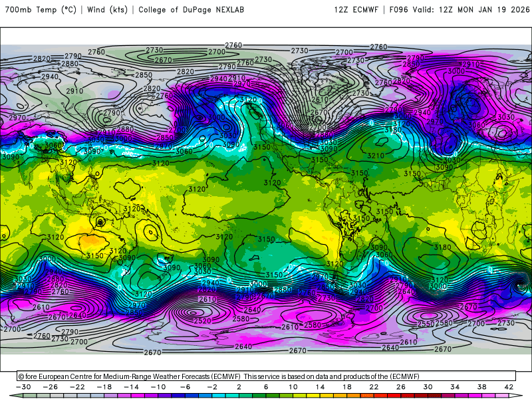Click the 2520 height contour label
This screenshot has width=532, height=399.
pos(203,321)
